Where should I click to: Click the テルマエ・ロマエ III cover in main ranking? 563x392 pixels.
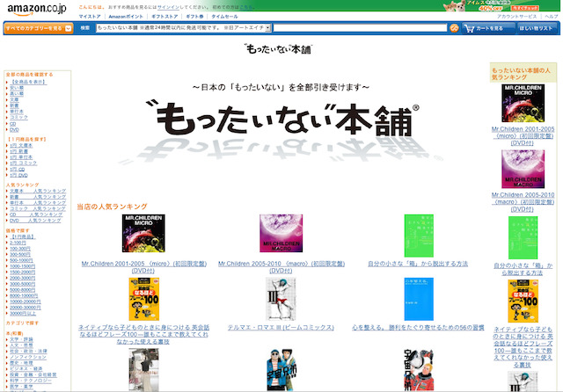coord(281,299)
